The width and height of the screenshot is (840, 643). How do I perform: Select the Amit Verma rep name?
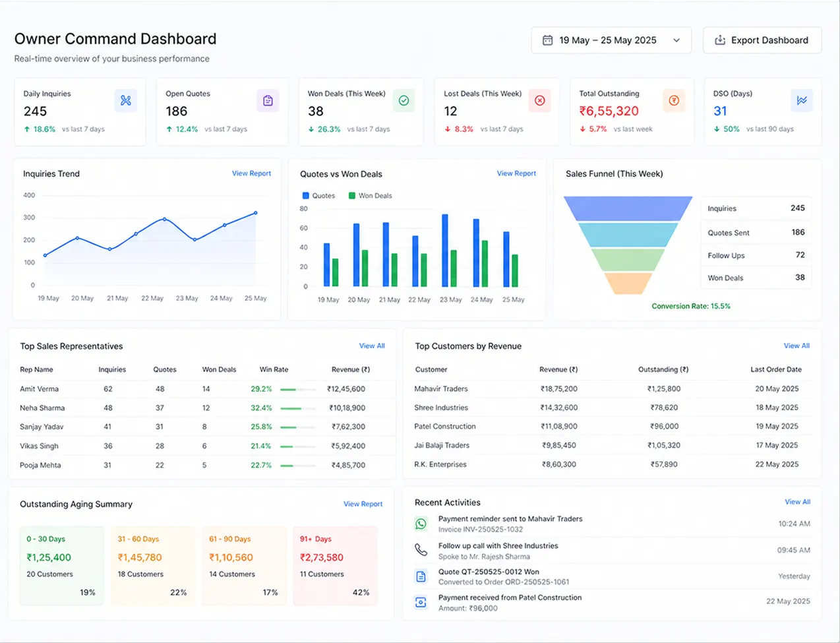(39, 389)
